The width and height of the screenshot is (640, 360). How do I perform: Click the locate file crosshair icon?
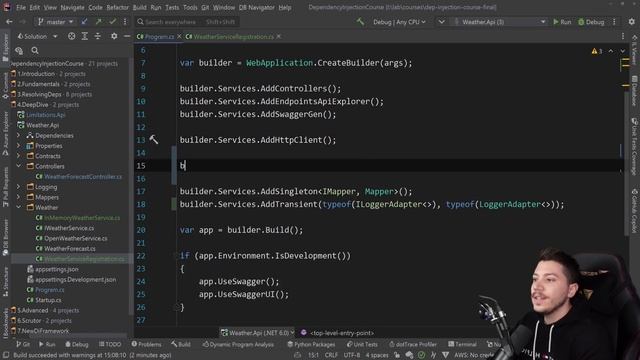pyautogui.click(x=71, y=36)
